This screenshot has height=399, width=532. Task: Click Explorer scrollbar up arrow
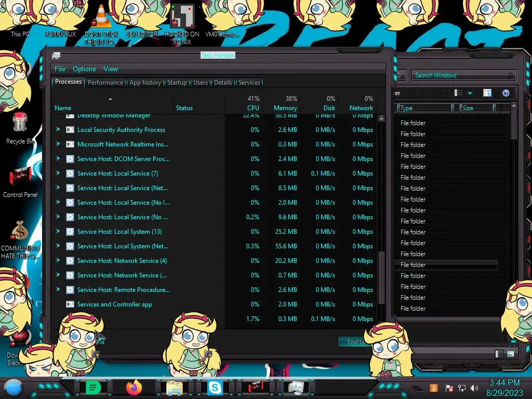click(x=514, y=106)
